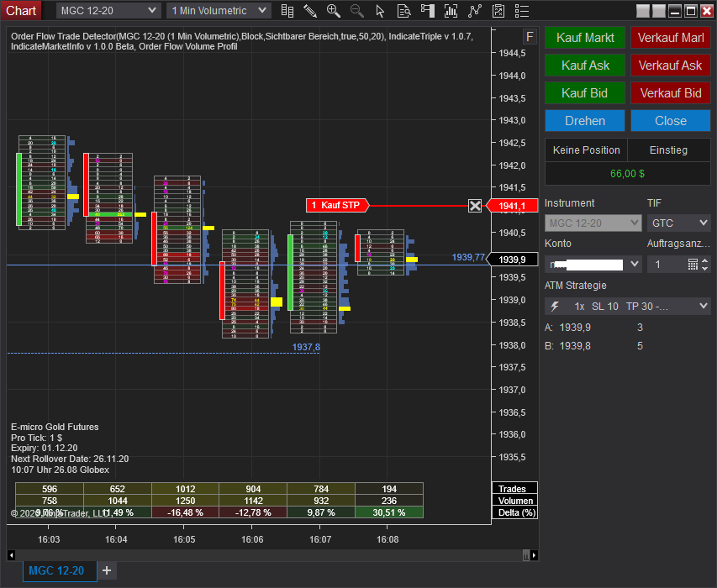This screenshot has height=588, width=717.
Task: Add a new chart tab with plus
Action: [107, 570]
